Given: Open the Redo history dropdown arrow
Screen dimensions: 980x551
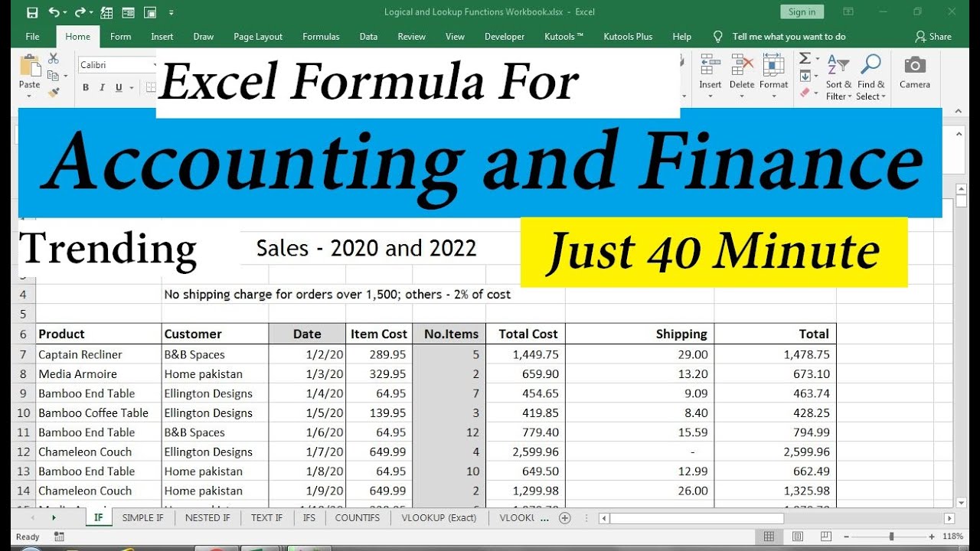Looking at the screenshot, I should (90, 13).
